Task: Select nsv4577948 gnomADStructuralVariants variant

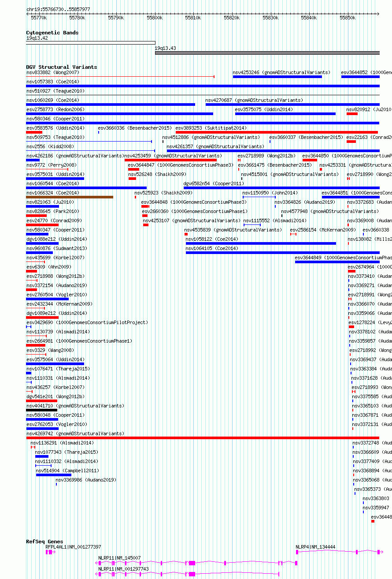Action: (x=330, y=211)
